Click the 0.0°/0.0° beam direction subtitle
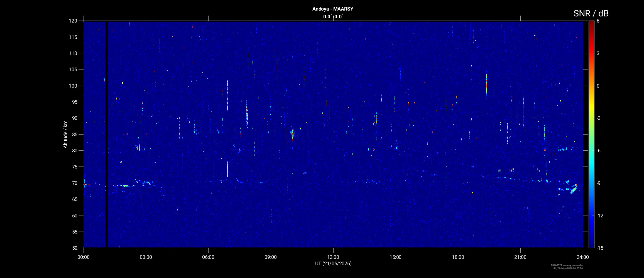This screenshot has width=644, height=278. pyautogui.click(x=333, y=17)
